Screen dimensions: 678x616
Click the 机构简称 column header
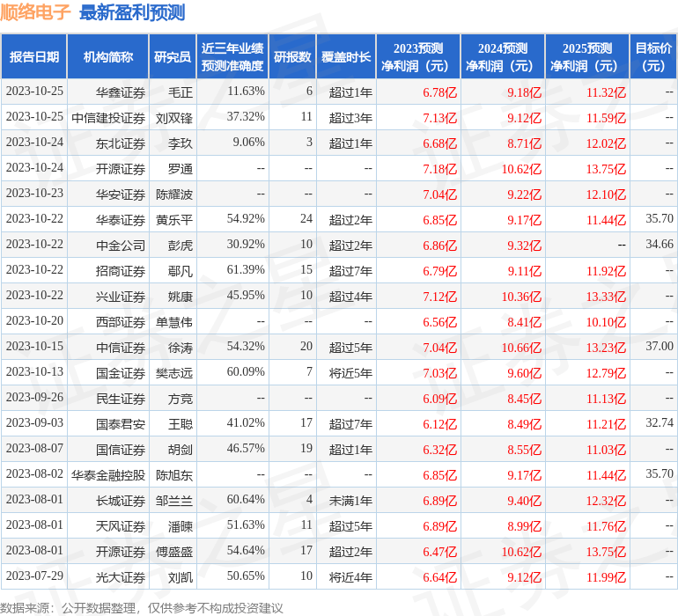[108, 56]
